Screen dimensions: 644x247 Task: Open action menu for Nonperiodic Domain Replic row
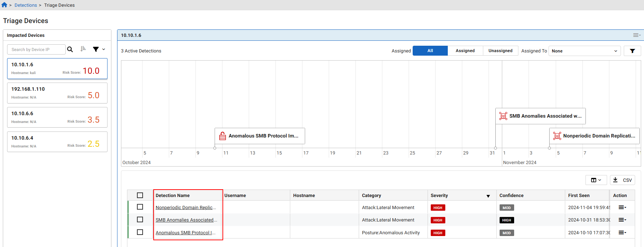click(622, 207)
